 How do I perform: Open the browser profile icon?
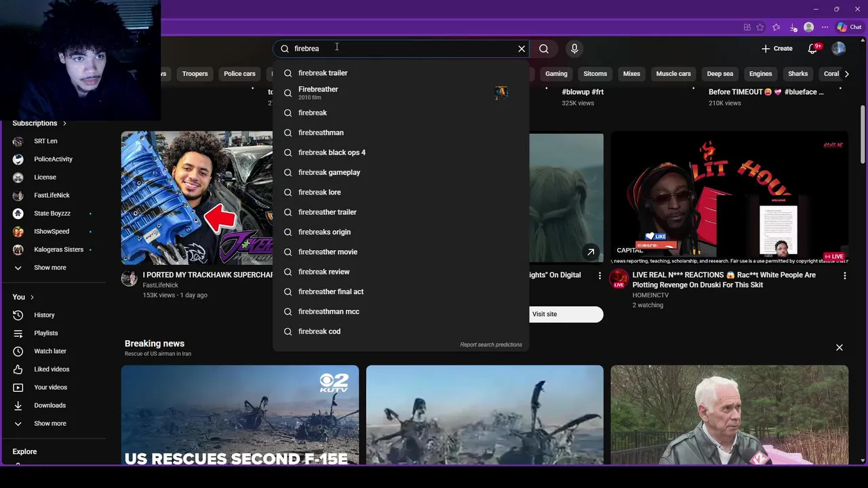click(808, 27)
